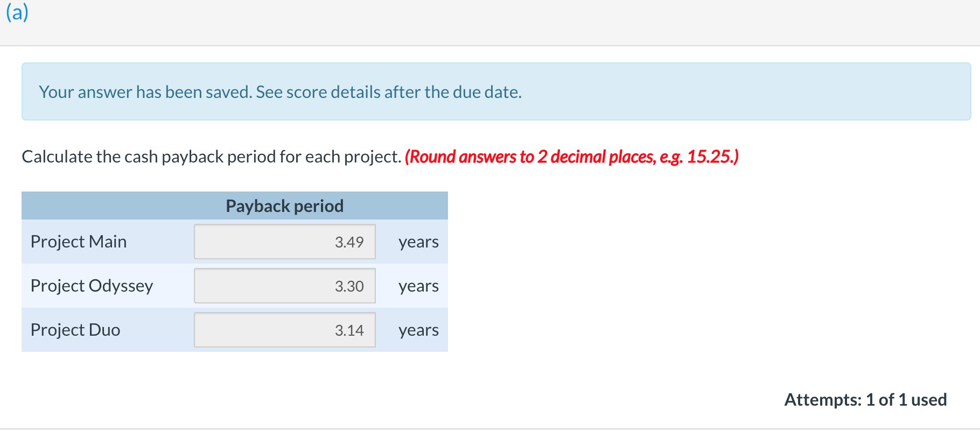Image resolution: width=980 pixels, height=439 pixels.
Task: Select the Project Main row label
Action: coord(79,242)
